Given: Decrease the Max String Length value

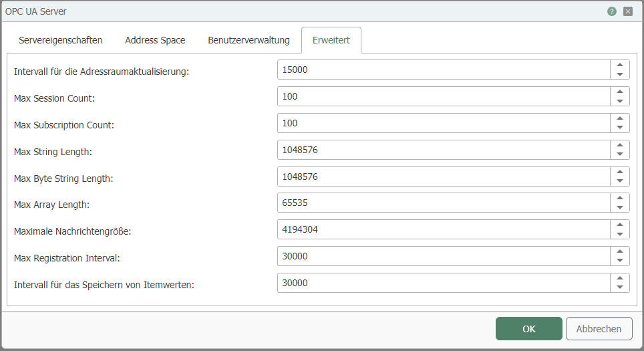Looking at the screenshot, I should [620, 154].
